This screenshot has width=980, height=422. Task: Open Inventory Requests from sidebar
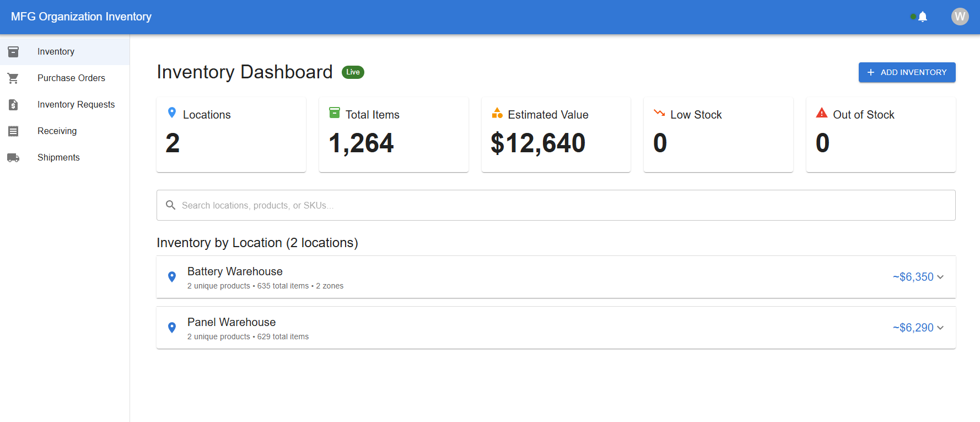76,105
